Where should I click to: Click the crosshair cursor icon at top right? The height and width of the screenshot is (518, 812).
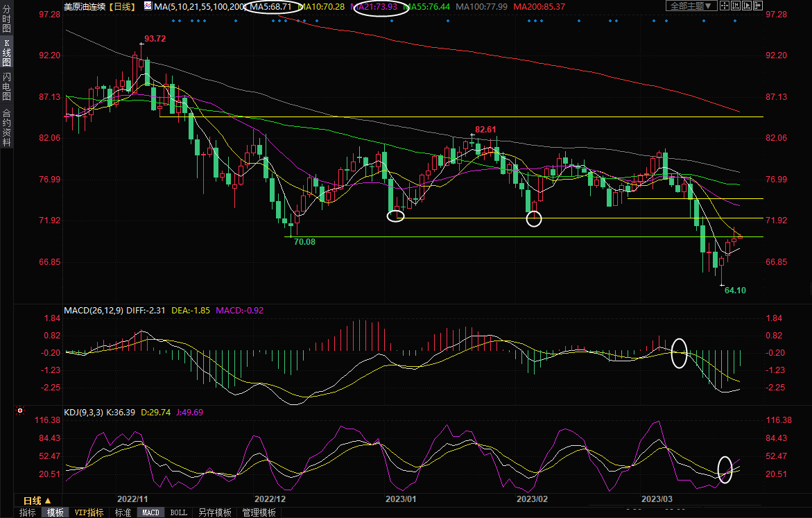pyautogui.click(x=726, y=6)
